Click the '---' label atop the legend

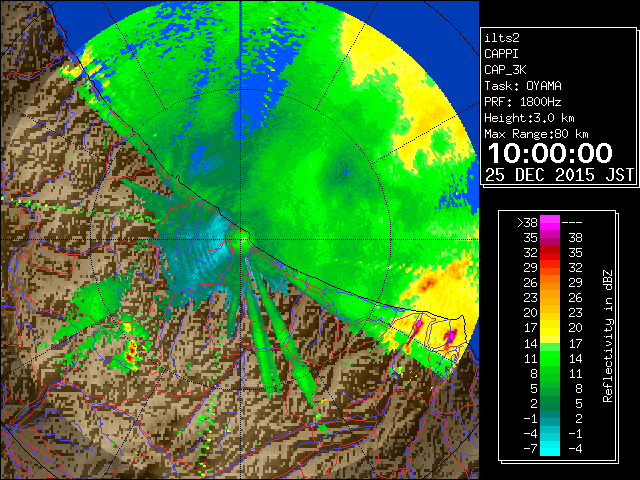point(572,222)
